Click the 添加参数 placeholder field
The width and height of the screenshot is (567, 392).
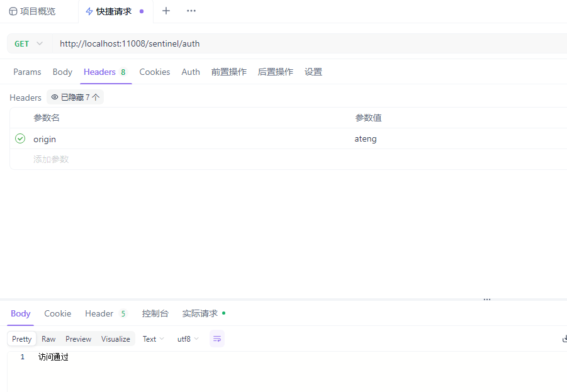(51, 159)
